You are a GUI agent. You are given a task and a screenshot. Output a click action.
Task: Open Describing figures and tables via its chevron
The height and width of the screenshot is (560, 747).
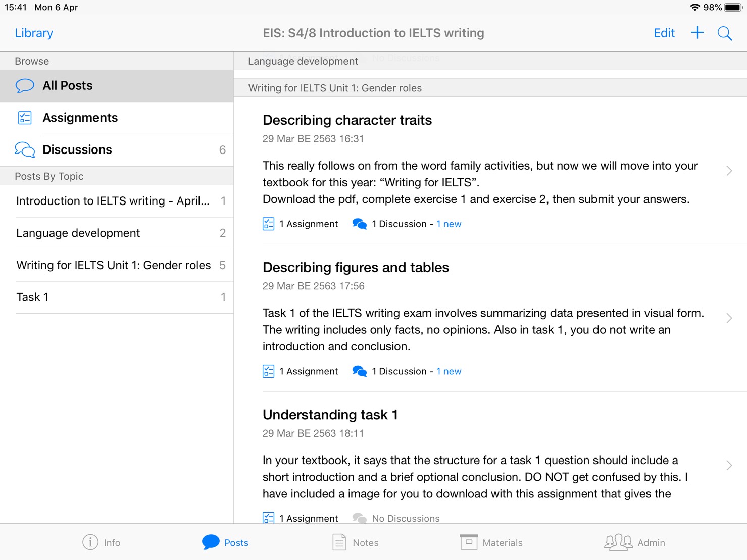point(729,318)
